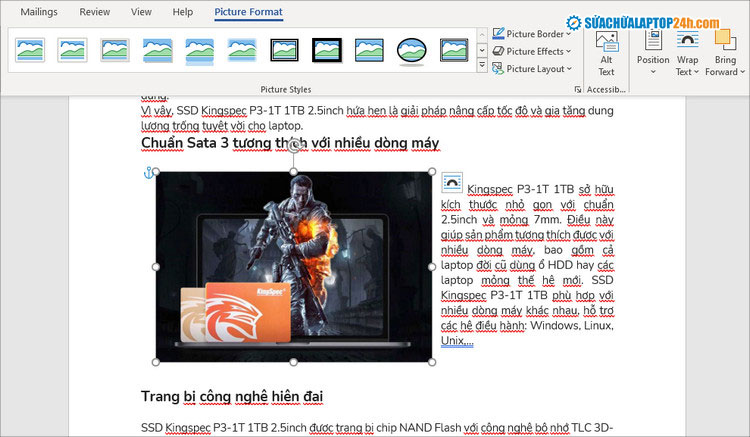Click the rotation handle above the image
Image resolution: width=750 pixels, height=437 pixels.
(294, 145)
